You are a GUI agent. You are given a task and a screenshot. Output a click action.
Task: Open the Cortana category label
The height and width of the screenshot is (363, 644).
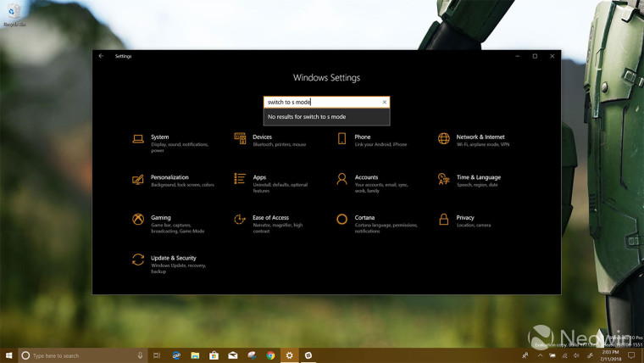(x=364, y=217)
